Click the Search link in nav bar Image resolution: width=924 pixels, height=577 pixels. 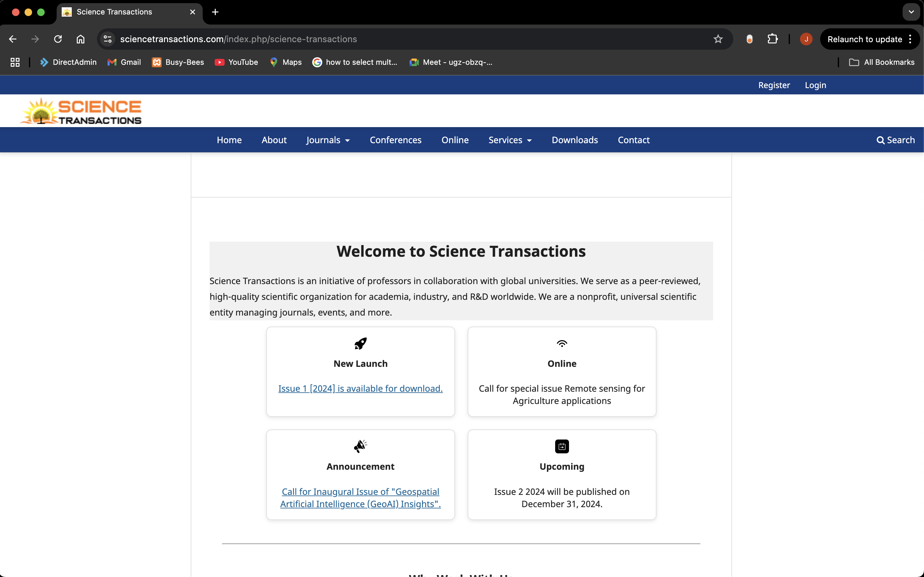(x=895, y=140)
